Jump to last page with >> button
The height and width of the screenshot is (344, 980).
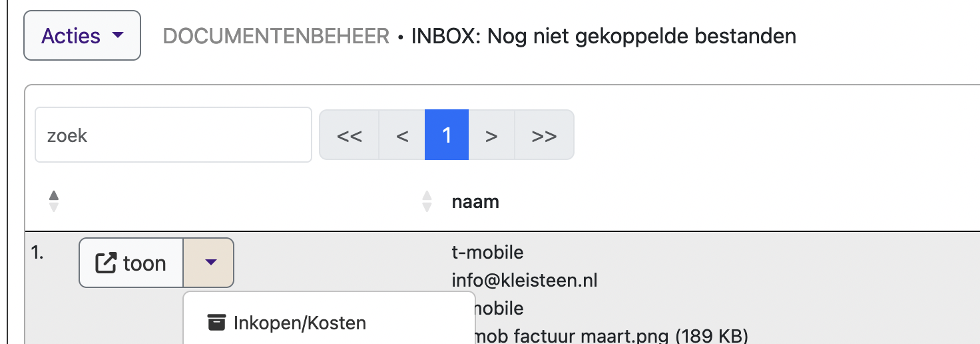coord(544,135)
